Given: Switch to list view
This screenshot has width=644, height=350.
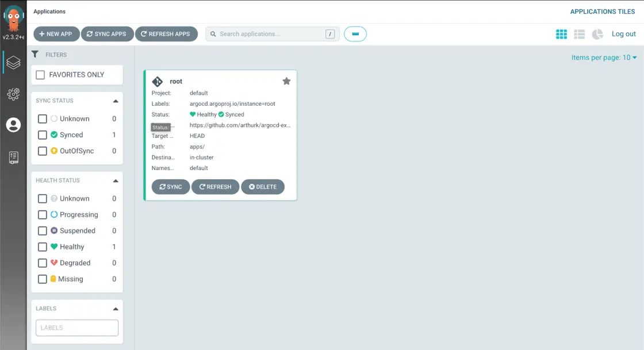Looking at the screenshot, I should click(x=580, y=34).
